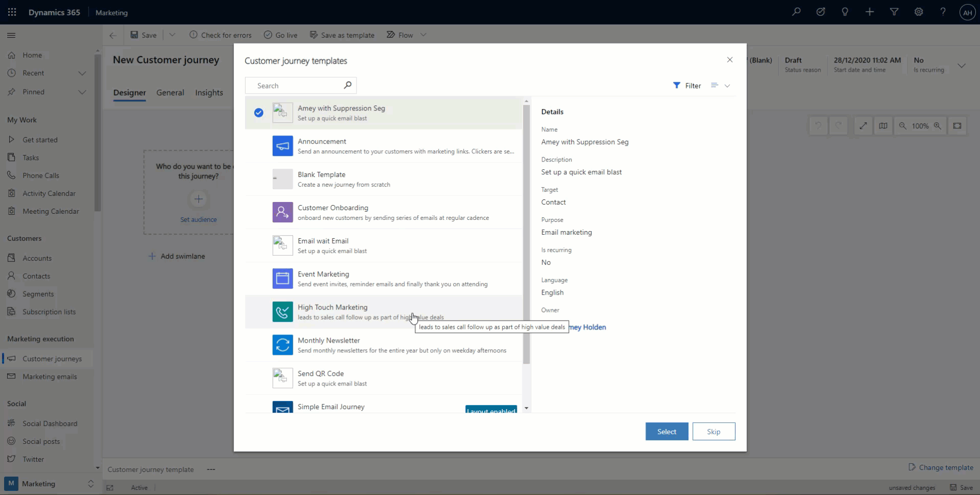Image resolution: width=980 pixels, height=495 pixels.
Task: Collapse the hamburger navigation menu
Action: click(x=11, y=35)
